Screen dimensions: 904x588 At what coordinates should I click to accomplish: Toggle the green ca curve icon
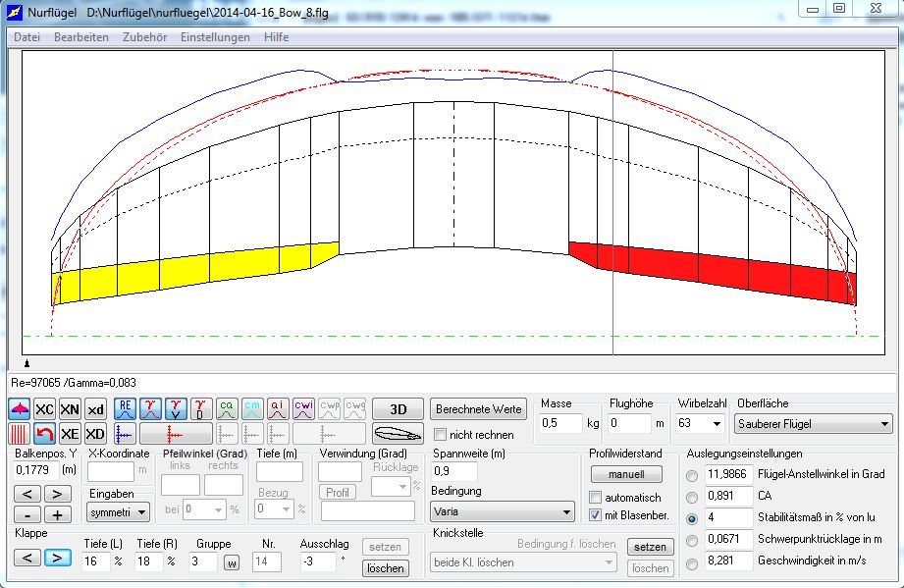coord(227,409)
